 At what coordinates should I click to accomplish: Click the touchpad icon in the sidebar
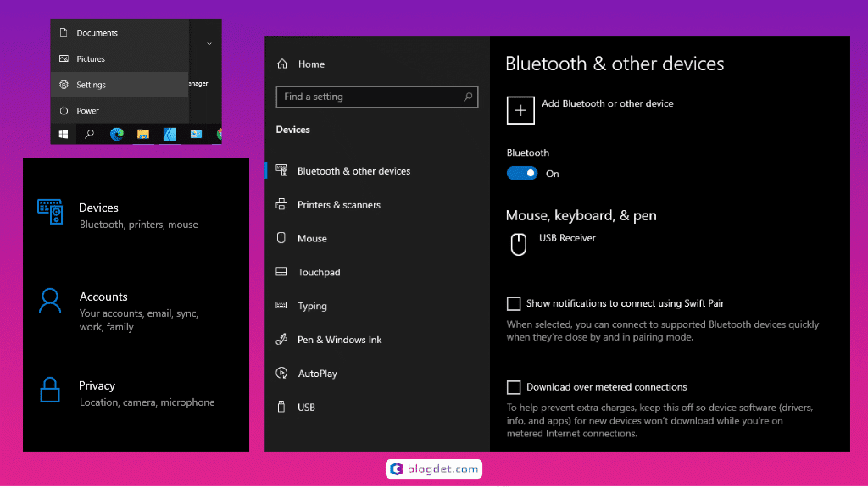click(281, 272)
